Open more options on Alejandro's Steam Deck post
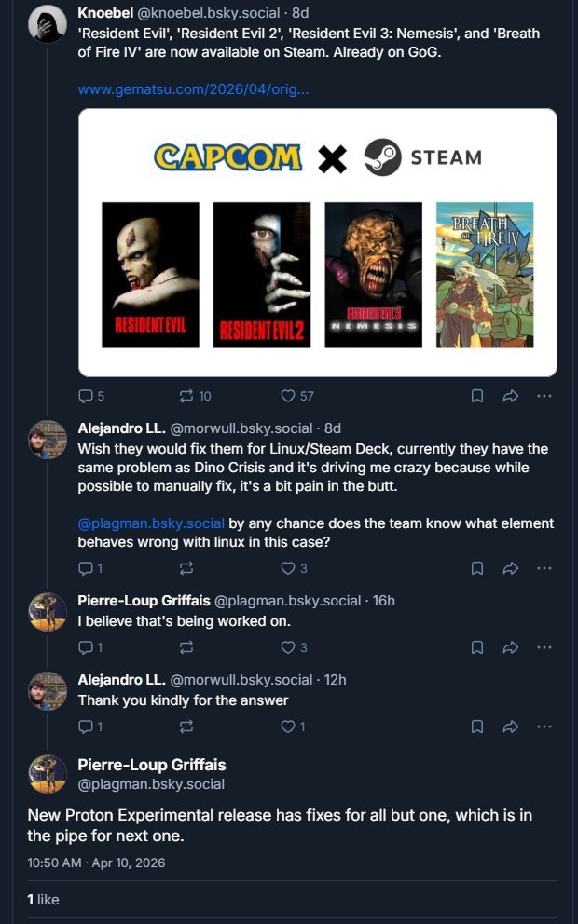 544,567
